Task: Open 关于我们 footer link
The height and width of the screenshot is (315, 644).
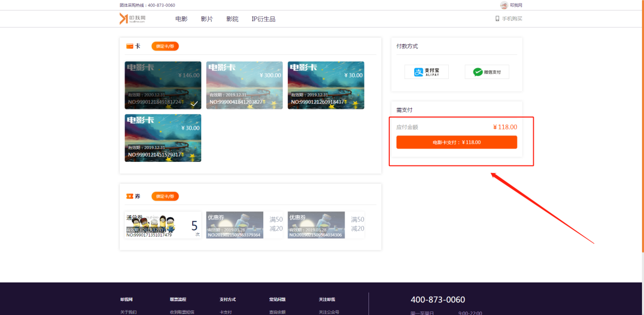Action: (129, 312)
